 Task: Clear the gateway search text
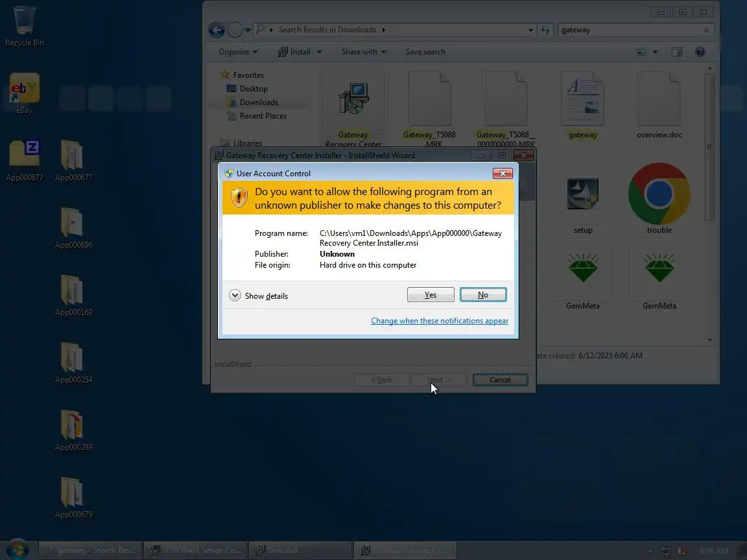pyautogui.click(x=707, y=30)
